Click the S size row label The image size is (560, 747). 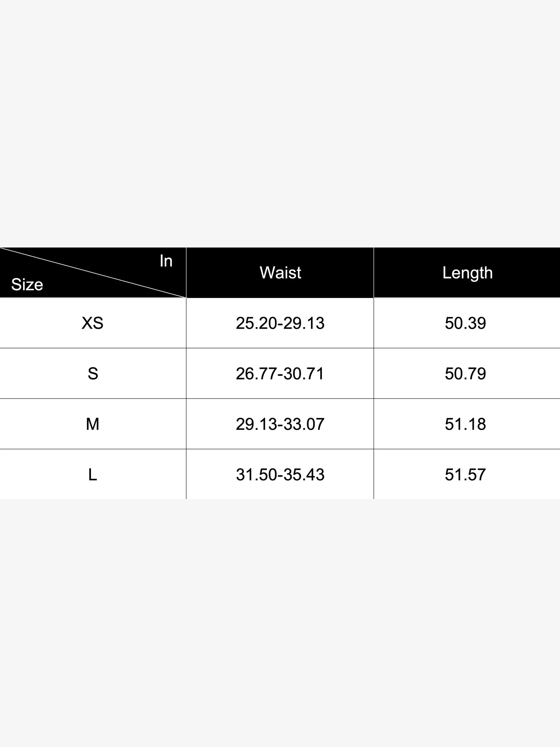click(93, 373)
